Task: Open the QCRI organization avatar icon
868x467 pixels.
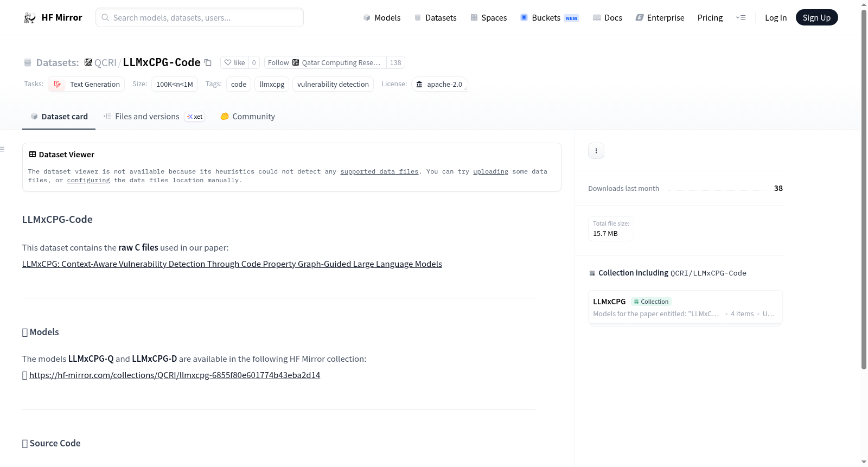Action: (x=88, y=62)
